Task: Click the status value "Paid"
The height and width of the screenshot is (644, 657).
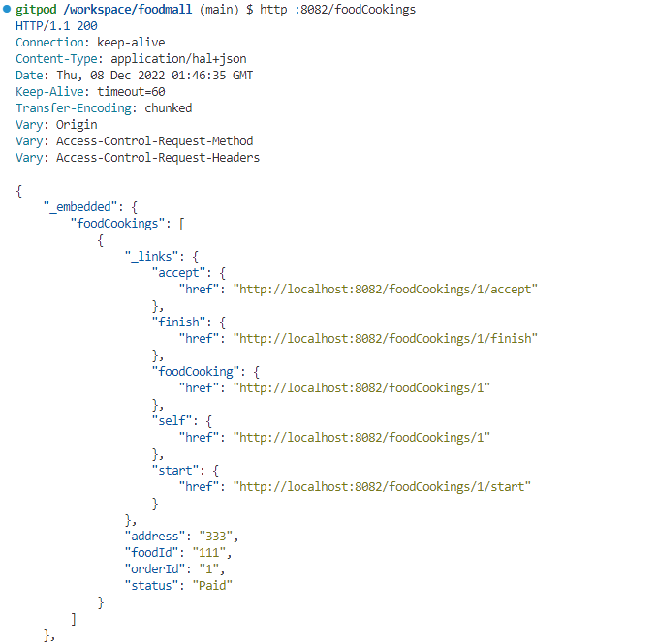Action: [x=212, y=585]
